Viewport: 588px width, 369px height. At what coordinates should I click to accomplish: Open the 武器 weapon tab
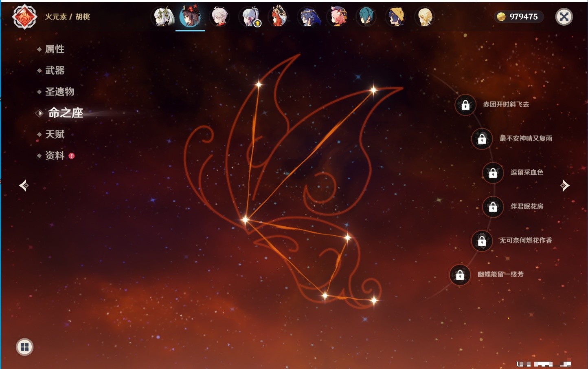pyautogui.click(x=55, y=71)
